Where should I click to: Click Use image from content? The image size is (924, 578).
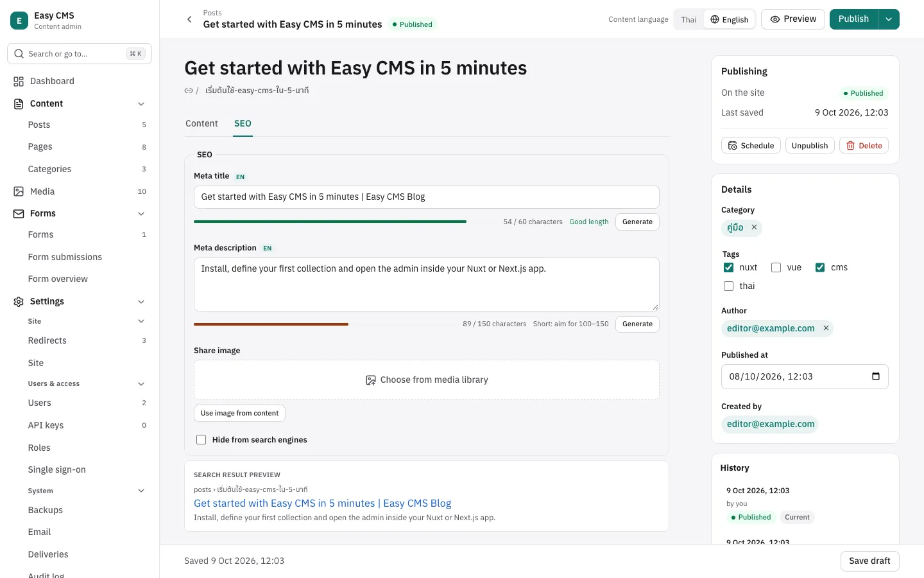239,414
